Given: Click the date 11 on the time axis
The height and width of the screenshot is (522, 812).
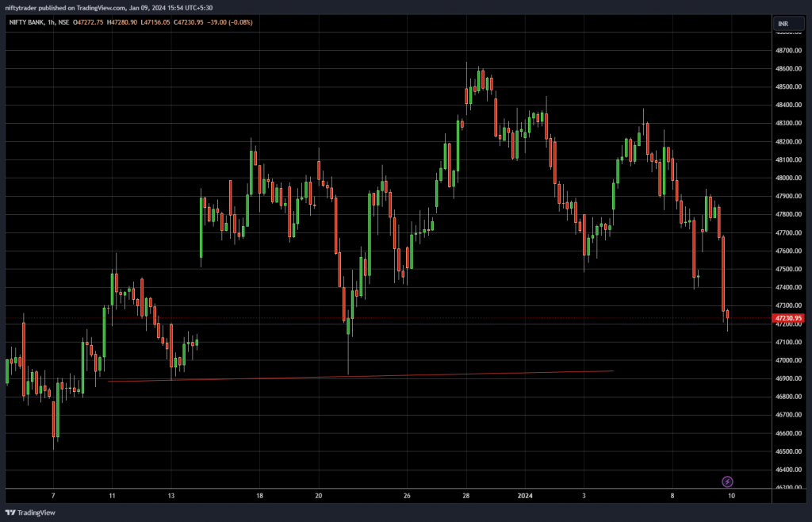Looking at the screenshot, I should tap(112, 496).
